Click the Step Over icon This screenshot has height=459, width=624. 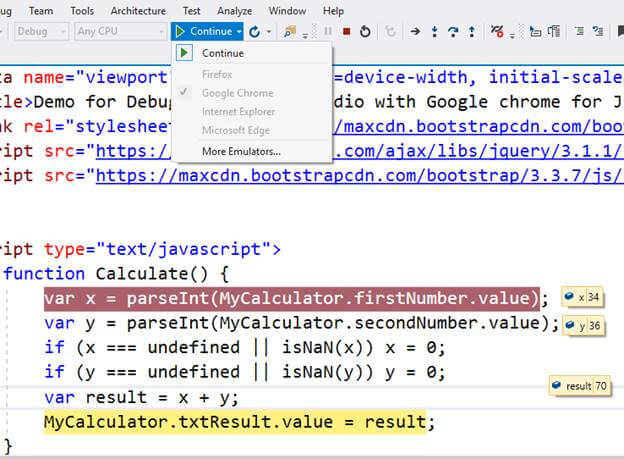(x=453, y=31)
